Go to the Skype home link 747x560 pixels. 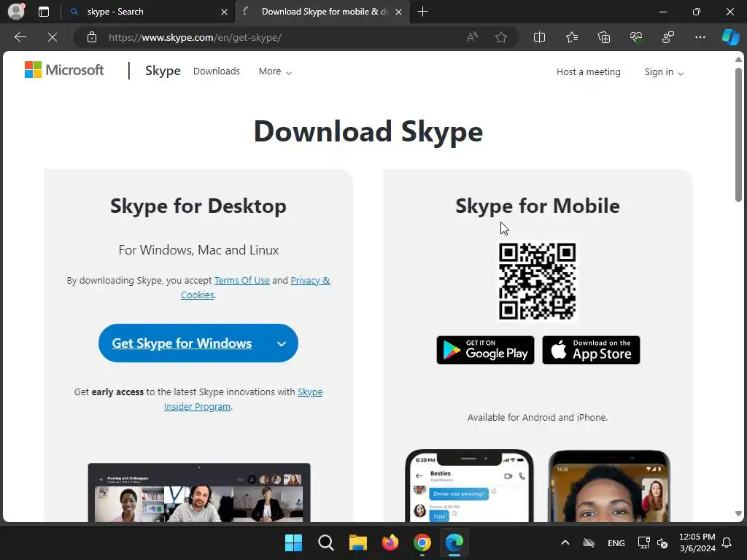tap(163, 71)
